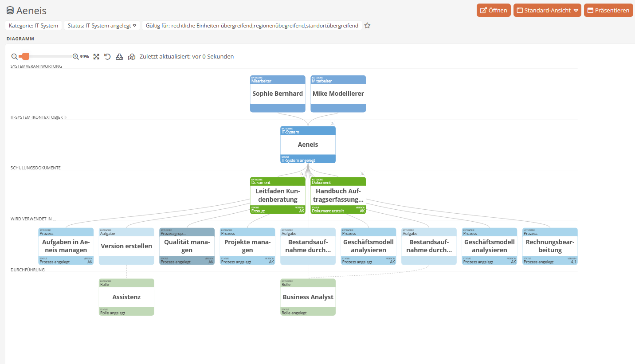Open the Status: IT-System angelegt dropdown

click(102, 26)
